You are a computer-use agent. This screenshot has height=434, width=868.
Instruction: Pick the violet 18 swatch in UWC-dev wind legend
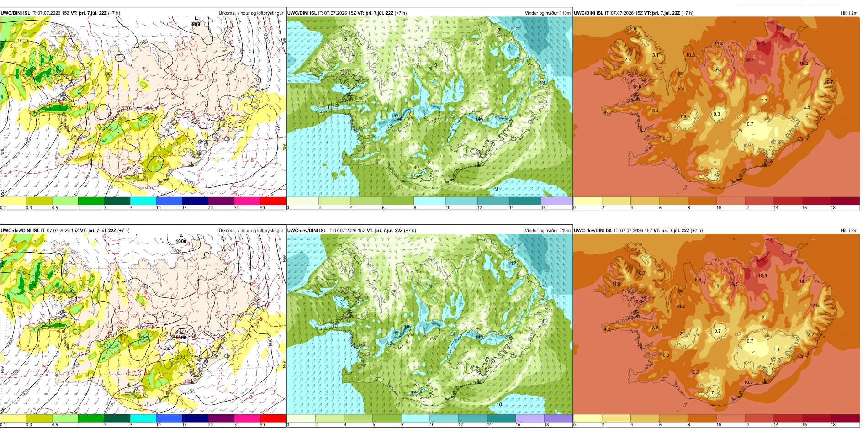[558, 418]
